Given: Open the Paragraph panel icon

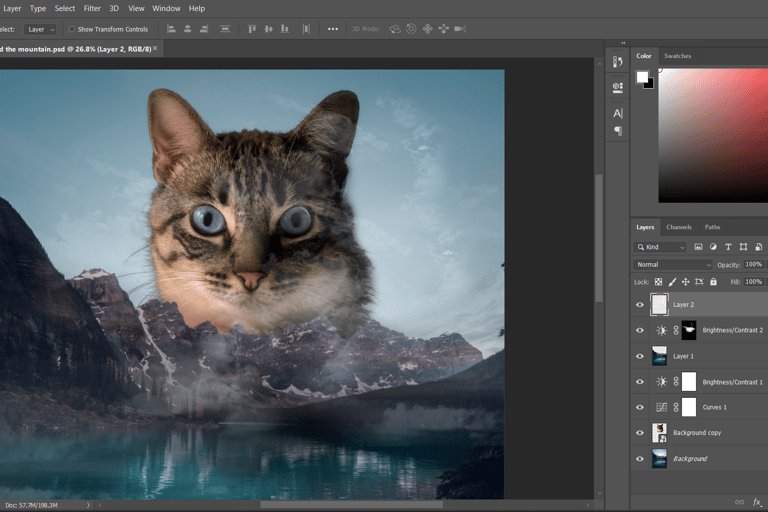Looking at the screenshot, I should click(x=618, y=131).
